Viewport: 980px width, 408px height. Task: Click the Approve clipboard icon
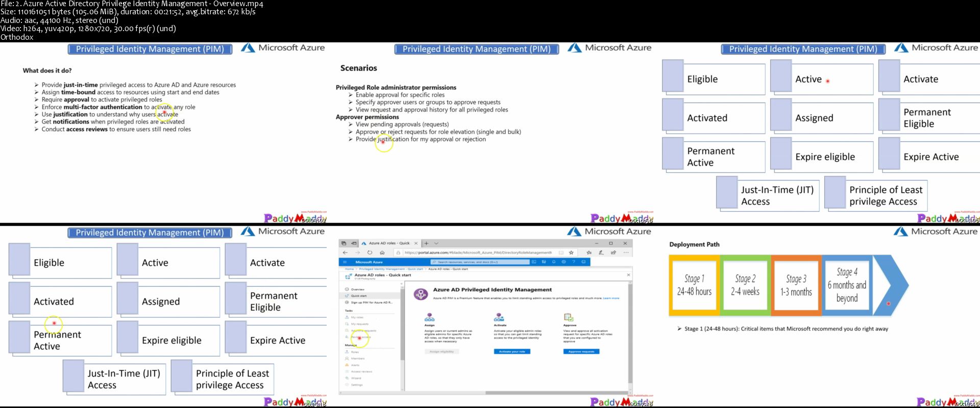click(568, 317)
